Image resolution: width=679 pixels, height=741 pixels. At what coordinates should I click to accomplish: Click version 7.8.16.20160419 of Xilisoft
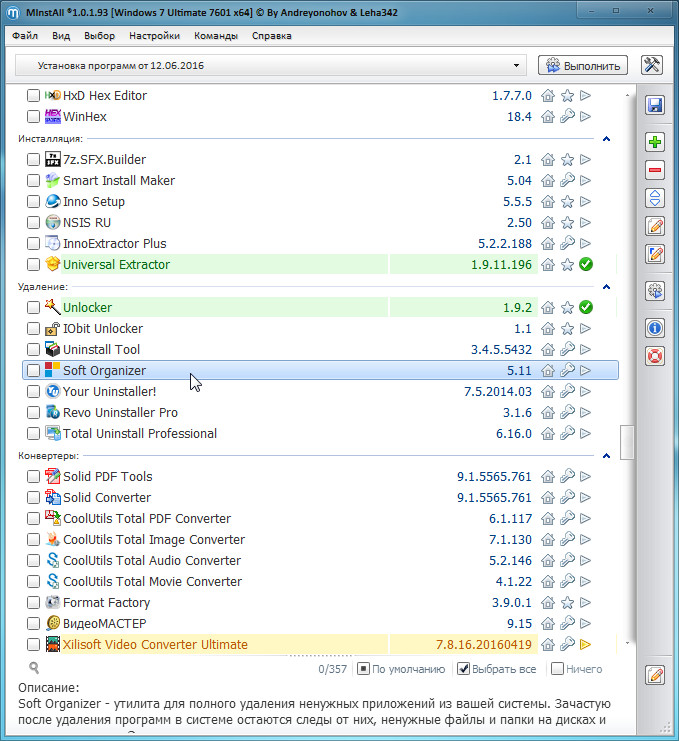[483, 645]
